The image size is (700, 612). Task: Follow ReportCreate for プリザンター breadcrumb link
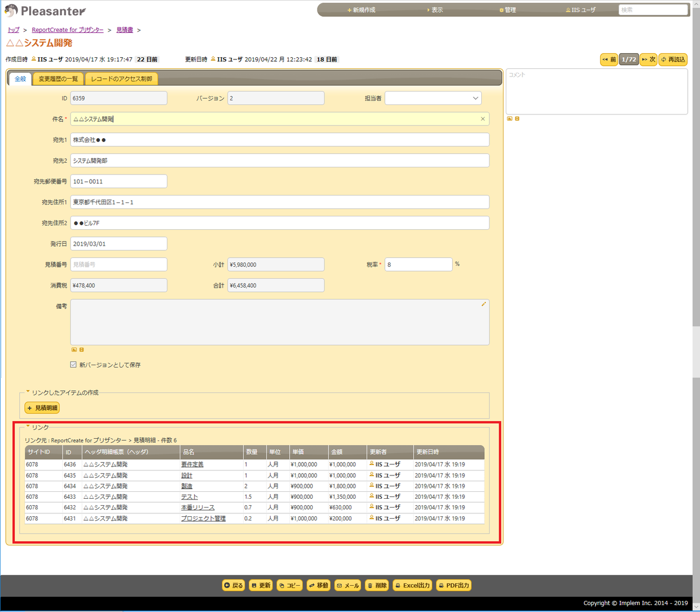68,30
